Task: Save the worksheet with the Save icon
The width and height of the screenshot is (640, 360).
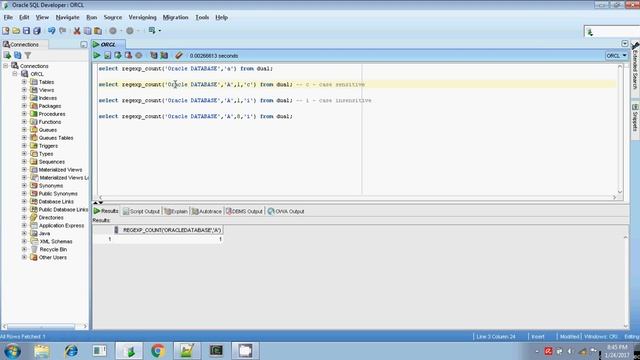Action: pyautogui.click(x=26, y=31)
